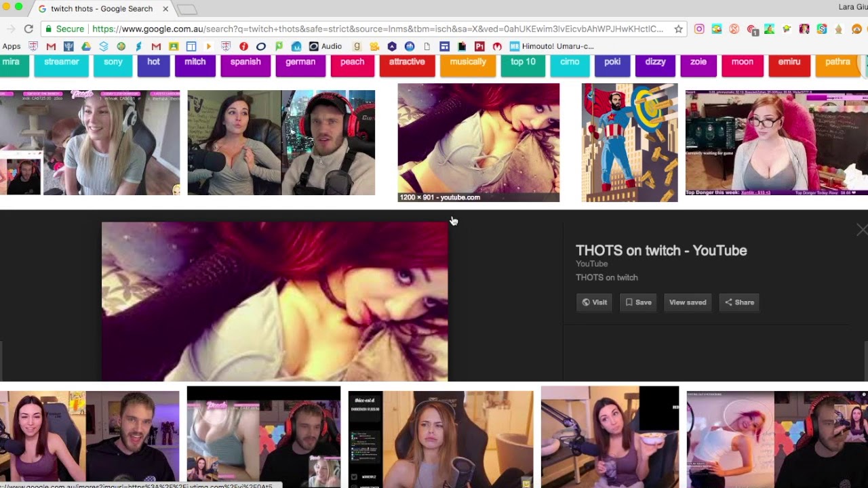Screen dimensions: 868x488
Task: Share the image via Share button
Action: coord(739,302)
